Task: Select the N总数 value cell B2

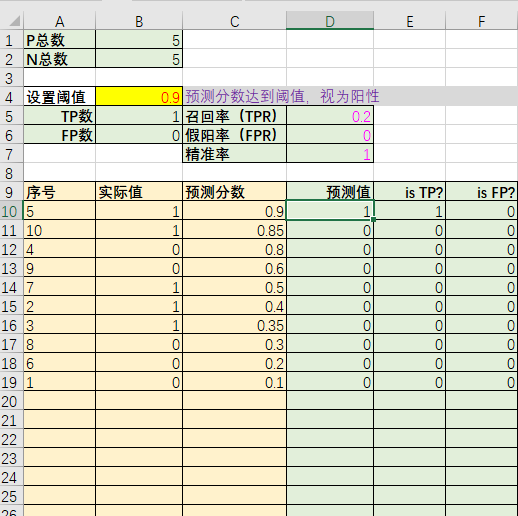Action: [139, 59]
